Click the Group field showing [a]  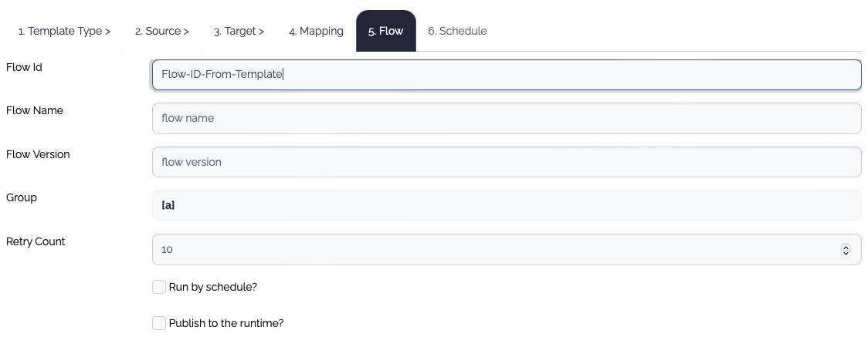tap(506, 206)
